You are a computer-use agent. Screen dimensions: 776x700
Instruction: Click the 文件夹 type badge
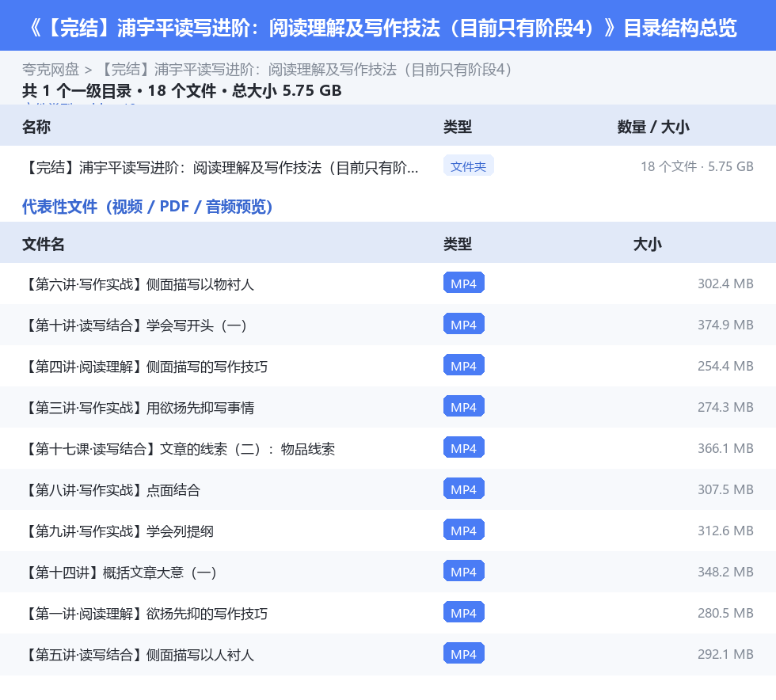(x=468, y=166)
